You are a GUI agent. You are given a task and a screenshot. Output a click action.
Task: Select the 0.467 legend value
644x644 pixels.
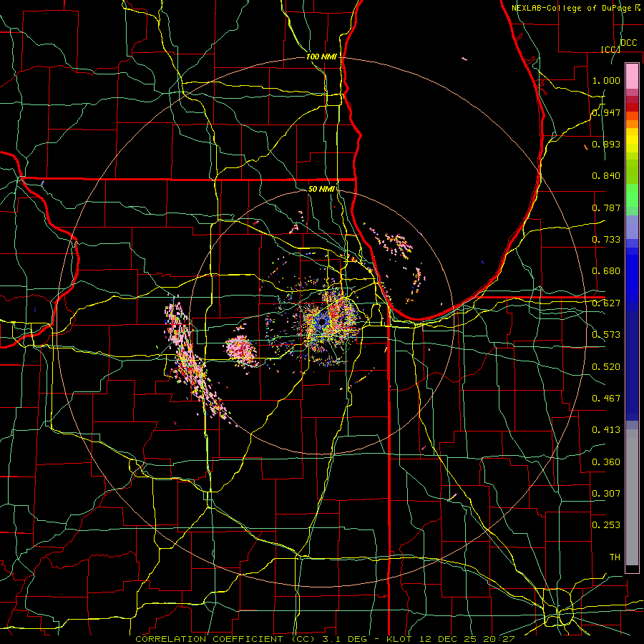pos(606,399)
